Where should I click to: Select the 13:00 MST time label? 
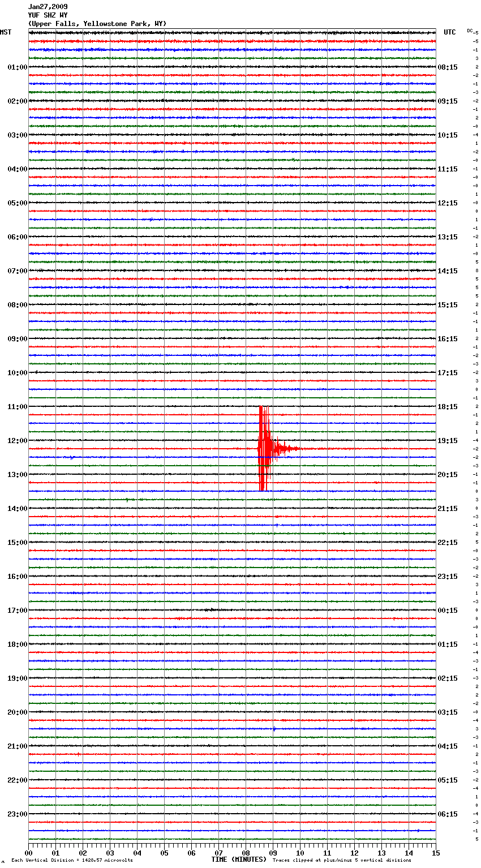[x=18, y=475]
